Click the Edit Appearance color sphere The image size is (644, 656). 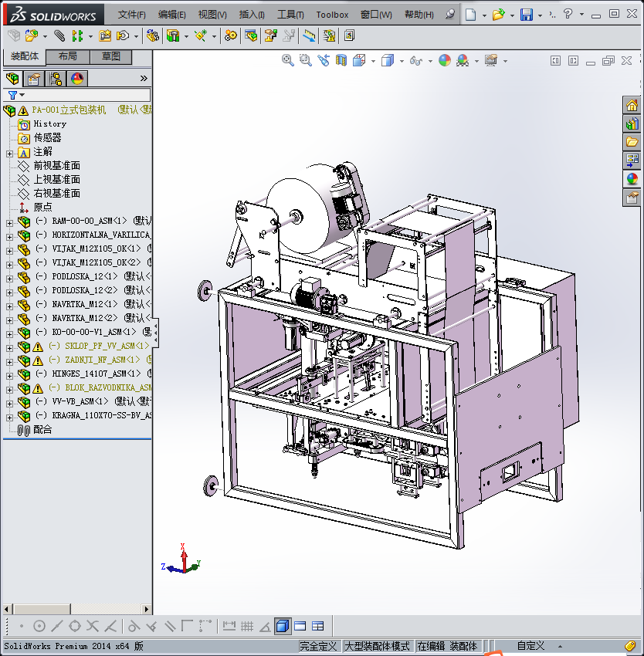pos(444,60)
